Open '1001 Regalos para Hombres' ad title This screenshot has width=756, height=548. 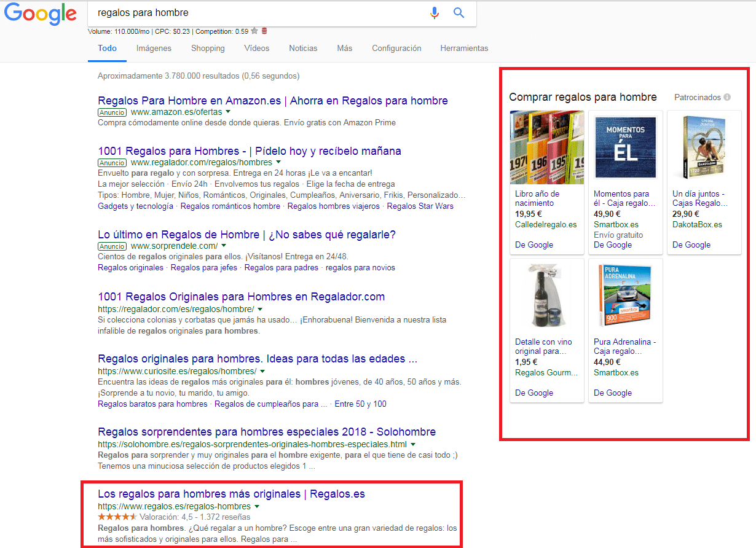[x=250, y=151]
